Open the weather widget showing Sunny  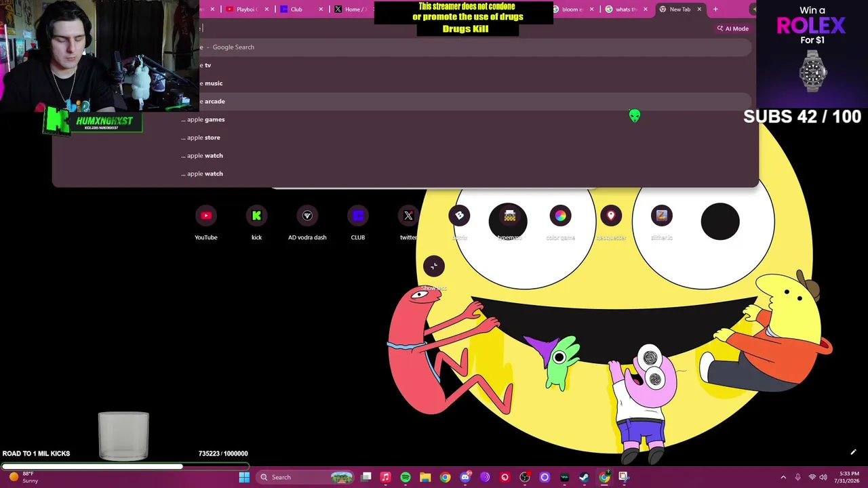[23, 477]
